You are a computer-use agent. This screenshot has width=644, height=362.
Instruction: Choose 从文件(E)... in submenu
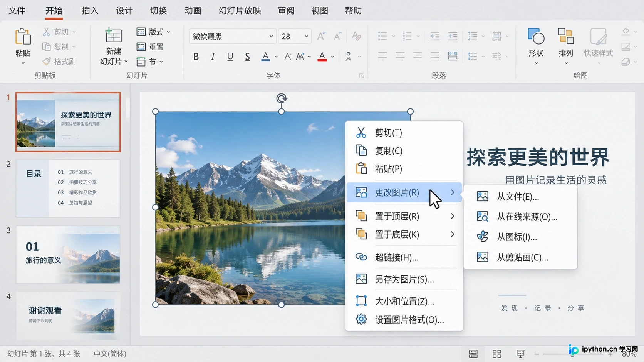coord(520,197)
